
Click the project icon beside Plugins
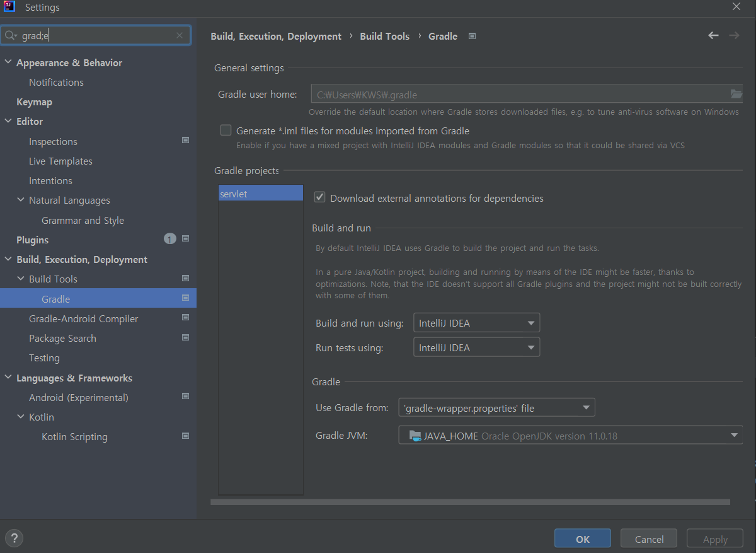tap(185, 238)
